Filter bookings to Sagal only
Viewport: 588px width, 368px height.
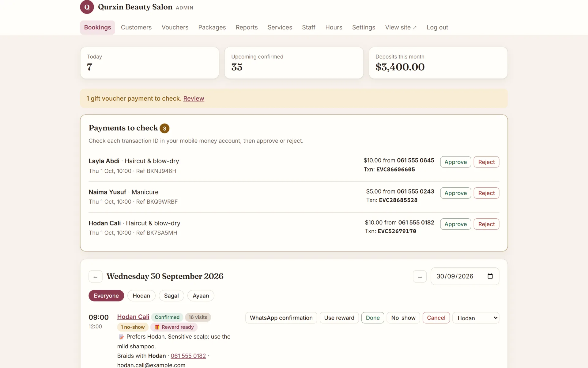click(171, 296)
